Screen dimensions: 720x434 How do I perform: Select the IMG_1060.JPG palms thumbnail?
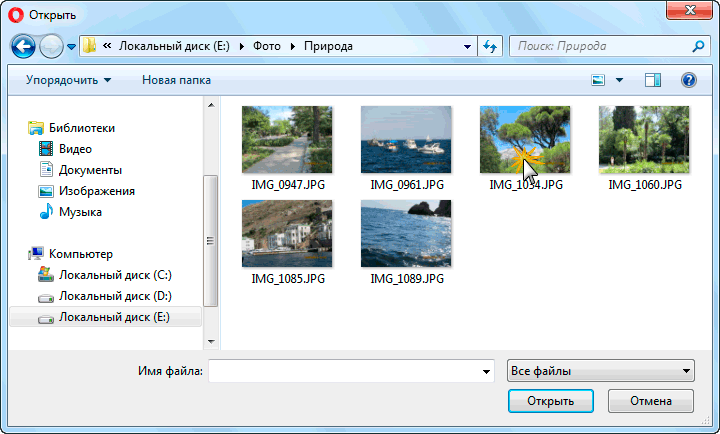tap(644, 140)
